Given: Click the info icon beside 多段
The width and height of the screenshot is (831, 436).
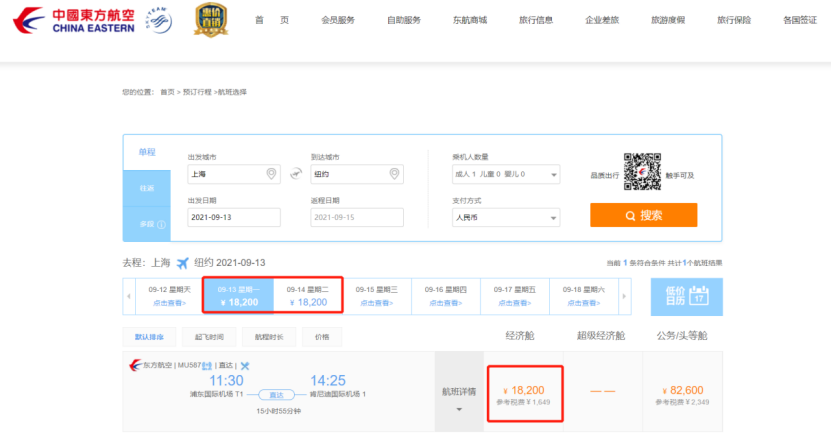Looking at the screenshot, I should (161, 225).
